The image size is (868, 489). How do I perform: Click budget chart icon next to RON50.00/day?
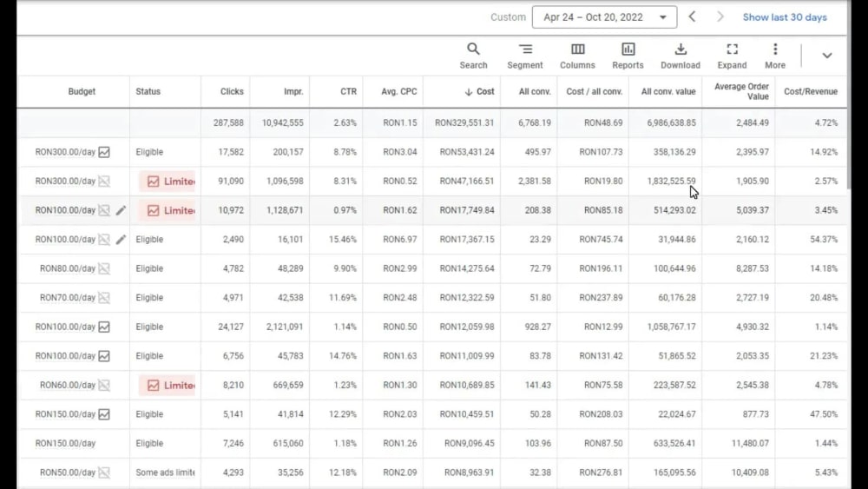click(x=104, y=472)
